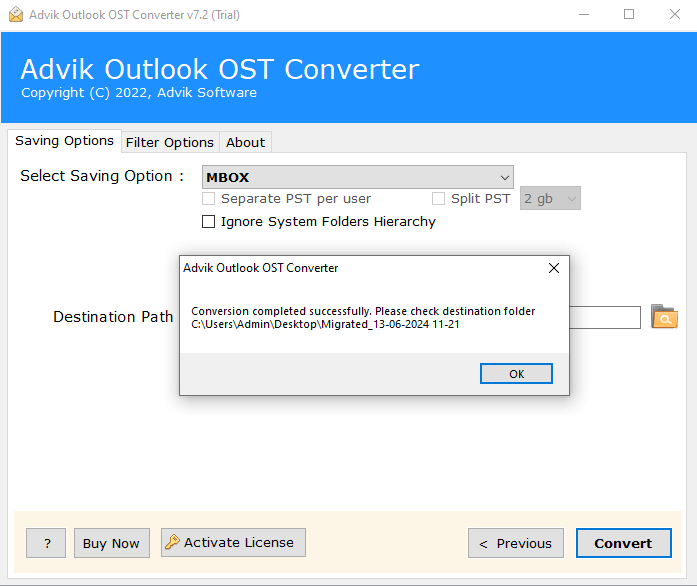Viewport: 697px width, 586px height.
Task: Click the destination folder path text in dialog
Action: [x=325, y=325]
